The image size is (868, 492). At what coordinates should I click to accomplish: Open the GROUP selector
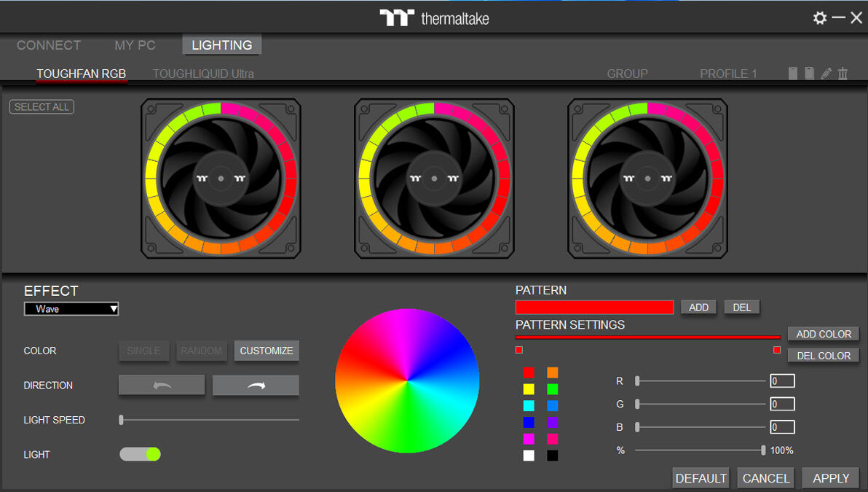[627, 74]
